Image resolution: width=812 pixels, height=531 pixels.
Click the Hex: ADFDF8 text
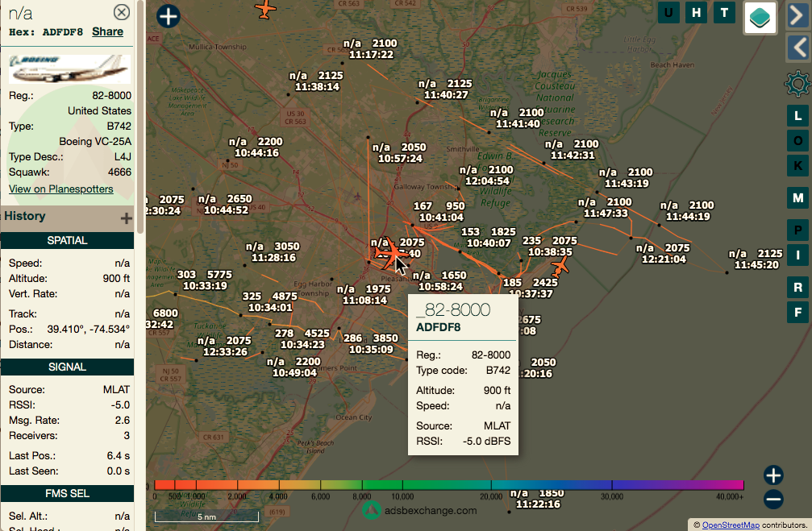coord(46,32)
